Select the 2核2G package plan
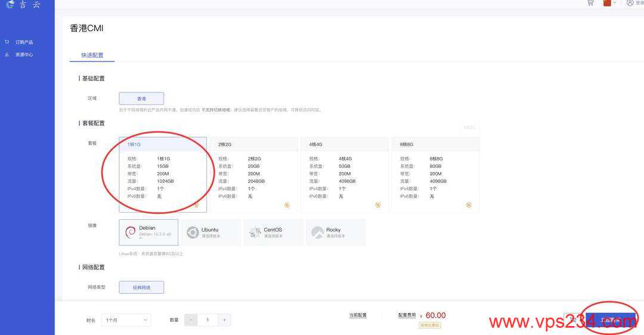 tap(255, 174)
